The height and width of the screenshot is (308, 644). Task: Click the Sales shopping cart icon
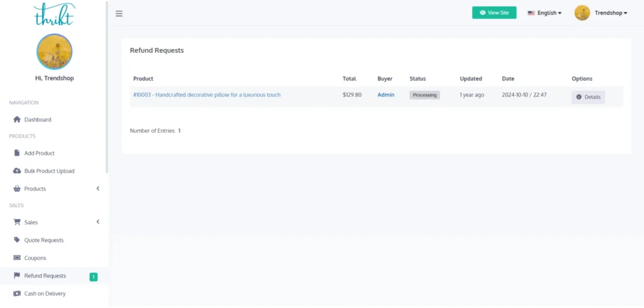coord(17,222)
